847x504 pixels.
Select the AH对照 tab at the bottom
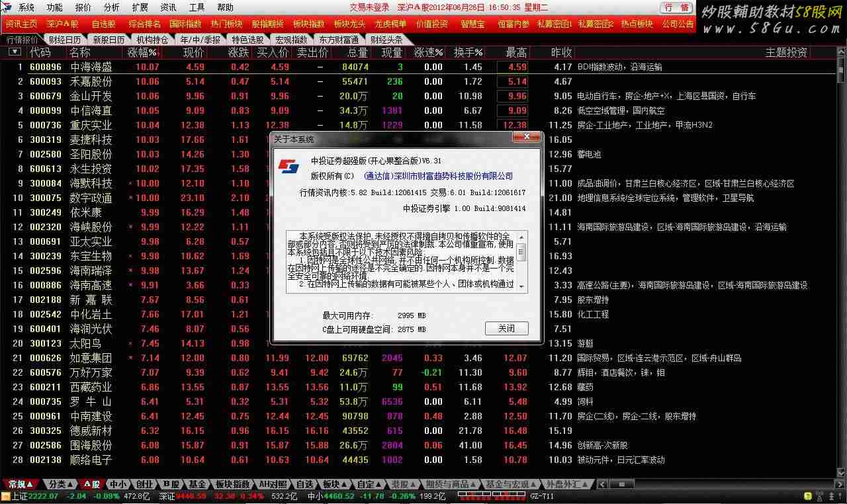[273, 485]
